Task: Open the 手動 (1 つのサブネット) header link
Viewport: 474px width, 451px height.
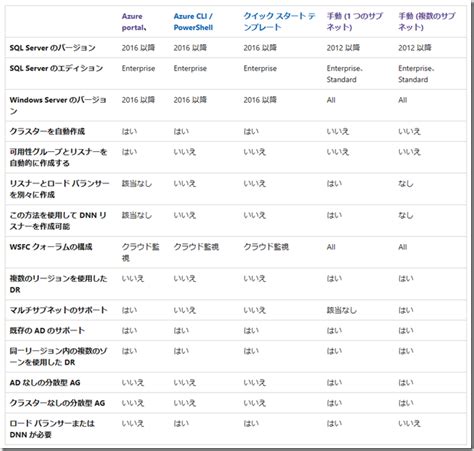Action: 355,22
